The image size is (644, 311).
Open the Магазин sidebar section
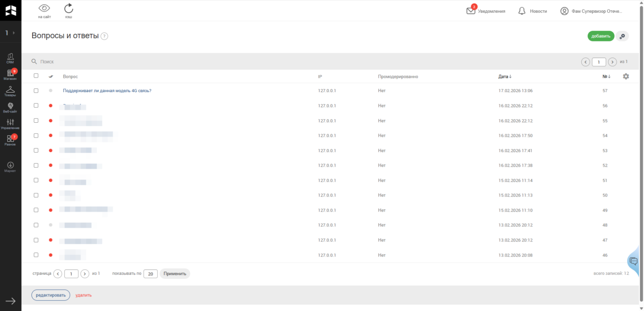[10, 74]
